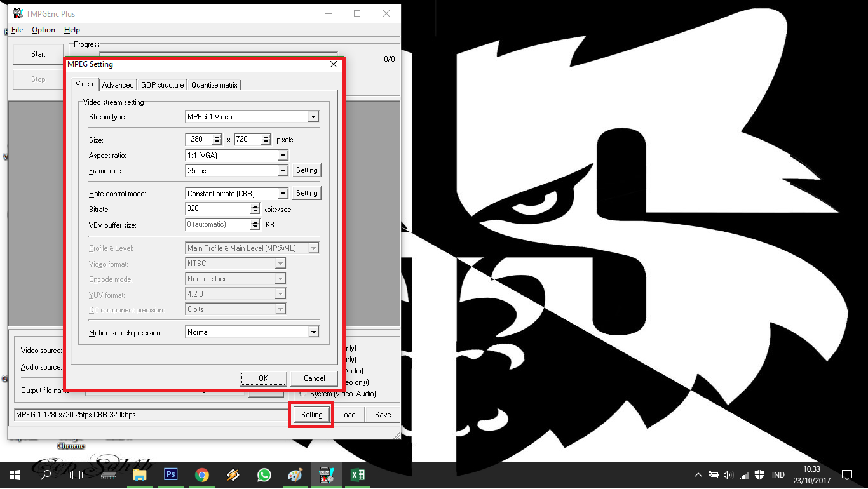Click the Windows Defender shield icon
This screenshot has width=868, height=489.
click(759, 474)
